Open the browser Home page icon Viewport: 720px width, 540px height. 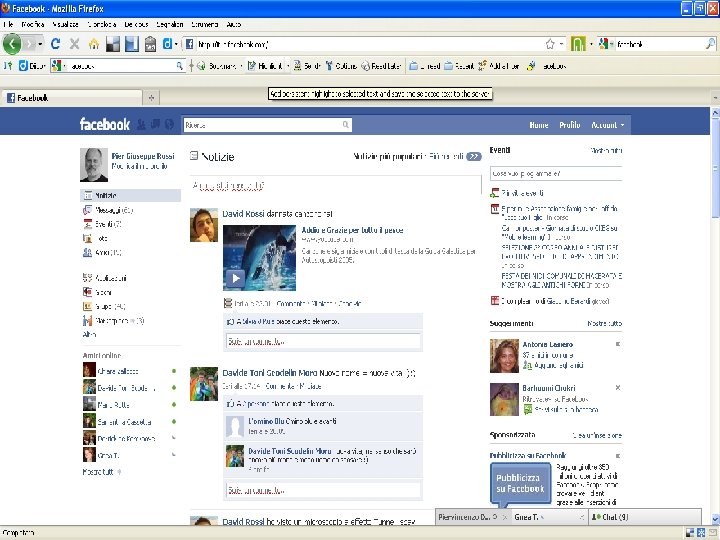(x=94, y=44)
